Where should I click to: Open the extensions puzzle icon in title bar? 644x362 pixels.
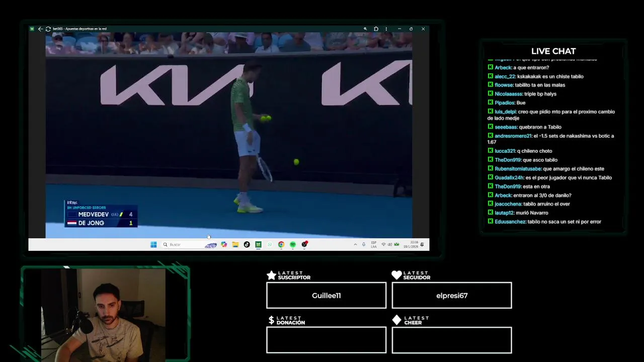click(376, 29)
